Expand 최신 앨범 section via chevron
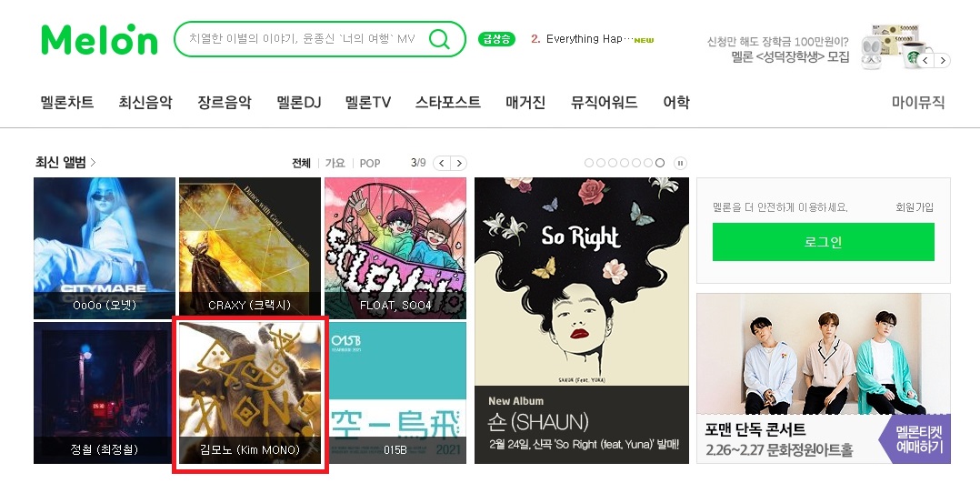Image resolution: width=980 pixels, height=483 pixels. pyautogui.click(x=93, y=163)
